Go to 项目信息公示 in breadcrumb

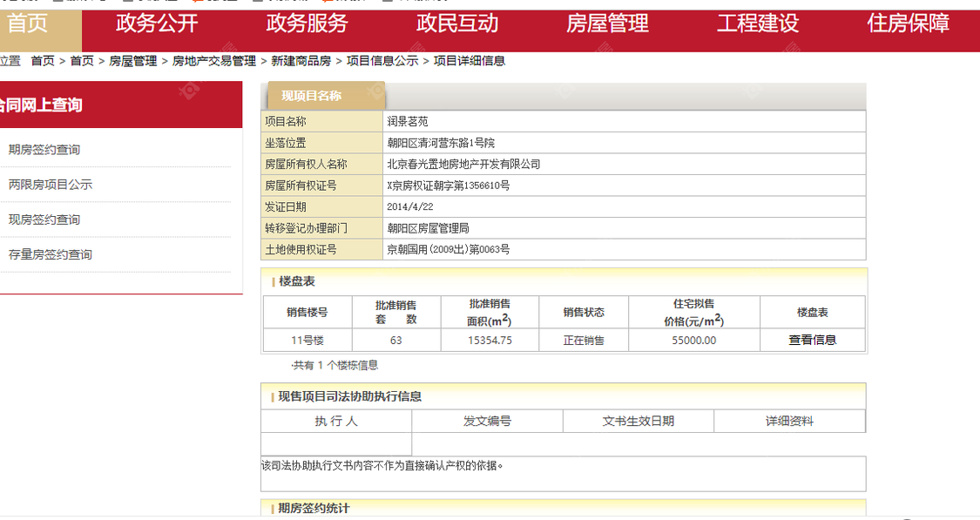(382, 61)
